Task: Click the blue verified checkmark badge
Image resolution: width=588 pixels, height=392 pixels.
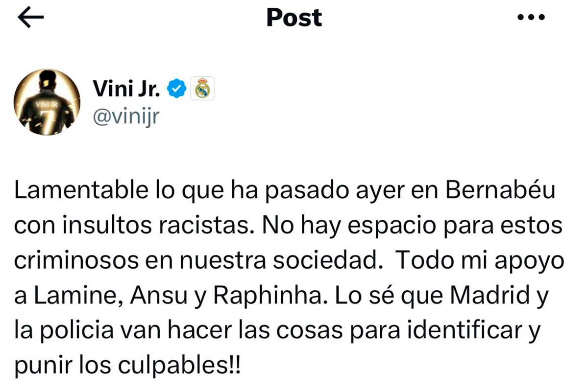Action: 177,89
